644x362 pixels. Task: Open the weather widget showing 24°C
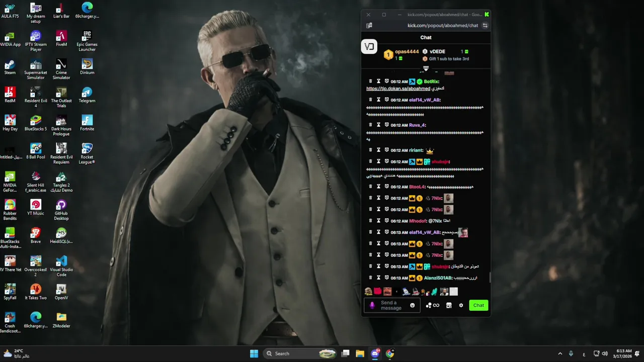point(16,353)
